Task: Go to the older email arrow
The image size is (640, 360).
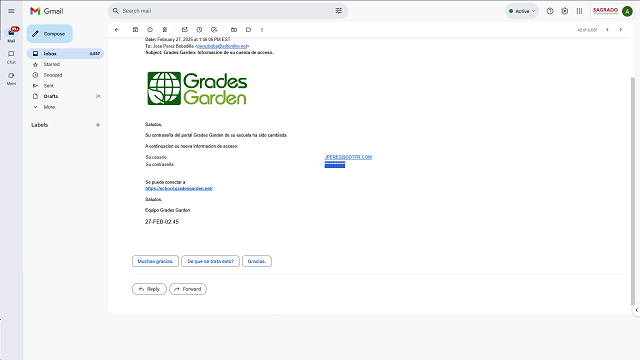Action: (621, 30)
